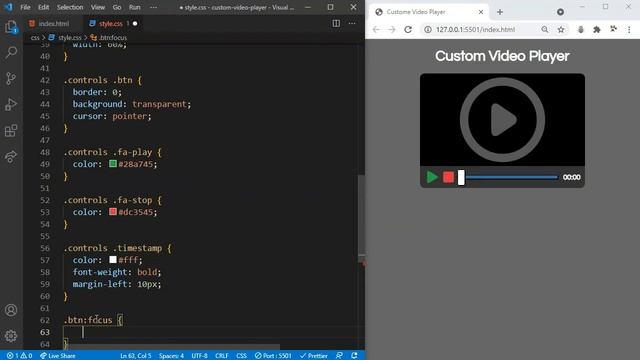Open Source Control view
This screenshot has width=640, height=360.
[x=11, y=78]
